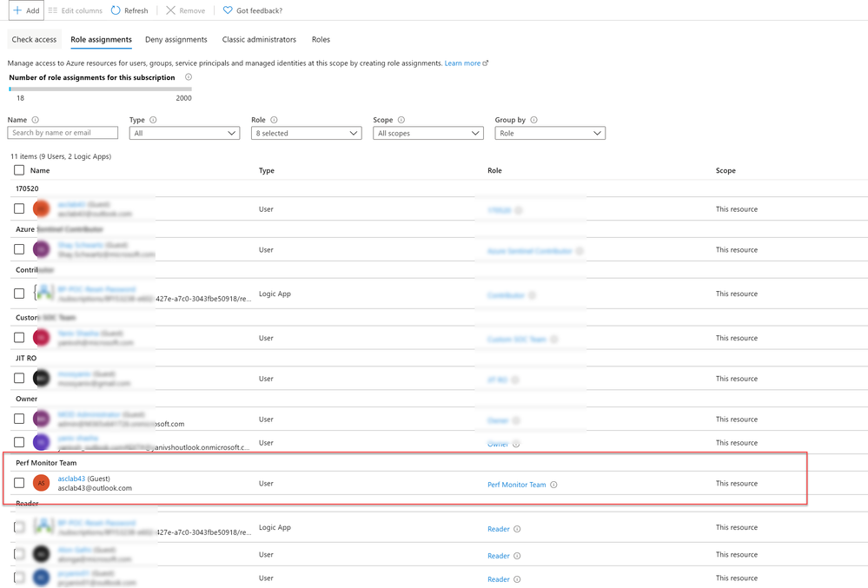Check the Logic App row under Reader group
Image resolution: width=868 pixels, height=588 pixels.
point(19,527)
